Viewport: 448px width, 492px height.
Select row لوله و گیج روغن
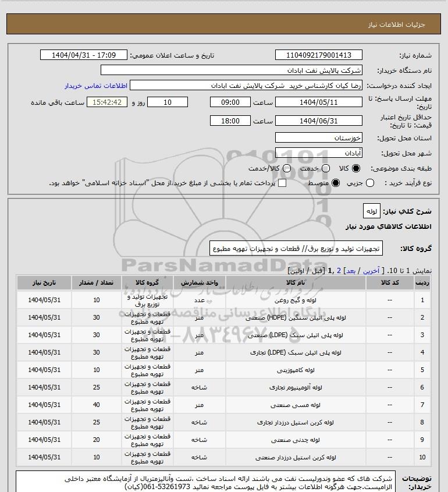point(224,300)
